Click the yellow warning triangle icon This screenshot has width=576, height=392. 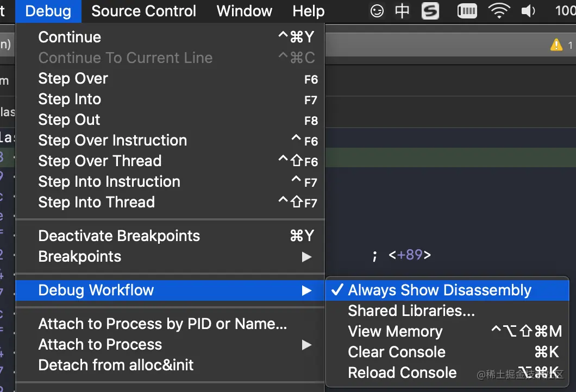[556, 45]
